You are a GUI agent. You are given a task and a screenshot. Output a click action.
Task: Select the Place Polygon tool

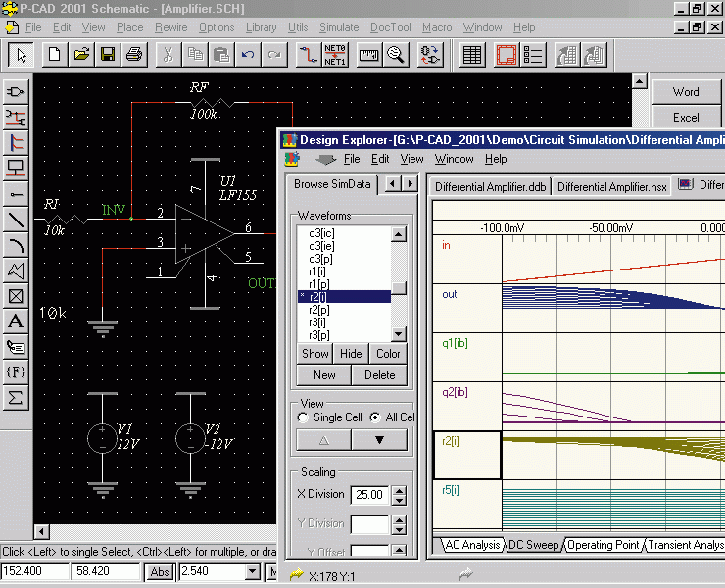click(x=17, y=270)
